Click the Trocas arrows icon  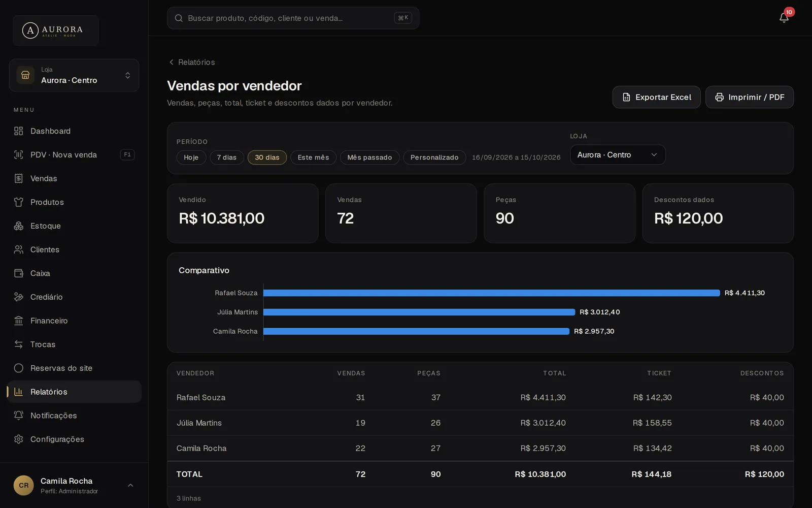click(x=19, y=344)
